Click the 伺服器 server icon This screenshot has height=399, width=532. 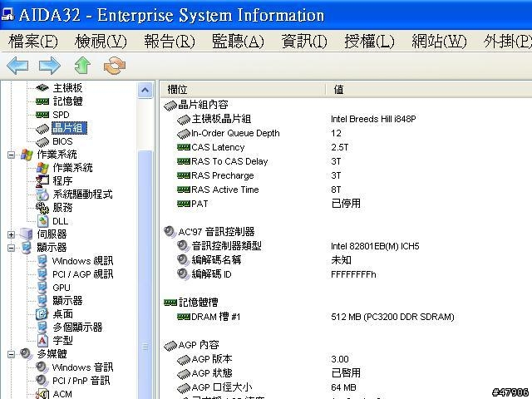27,234
